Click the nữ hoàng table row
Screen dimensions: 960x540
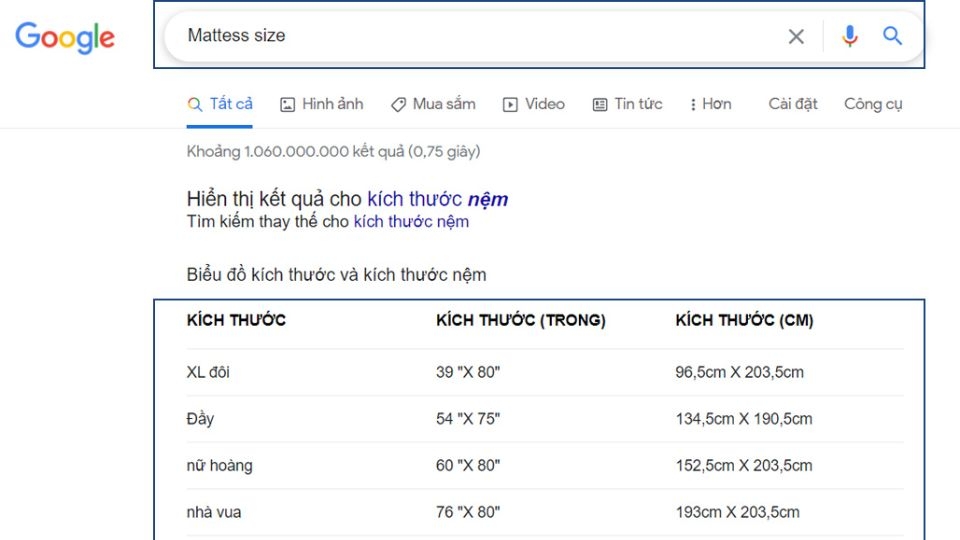tap(545, 465)
